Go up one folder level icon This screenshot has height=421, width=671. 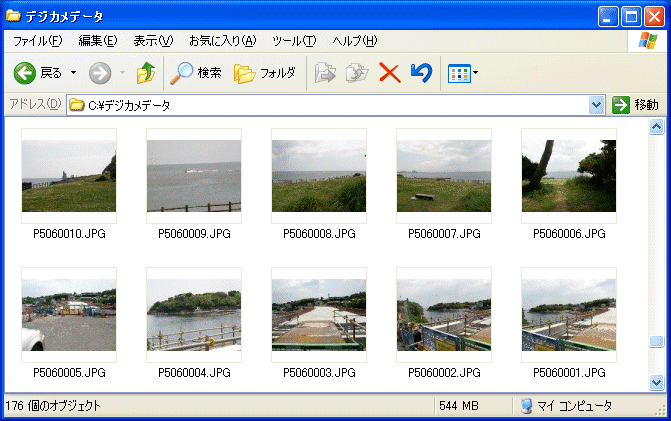(x=145, y=73)
